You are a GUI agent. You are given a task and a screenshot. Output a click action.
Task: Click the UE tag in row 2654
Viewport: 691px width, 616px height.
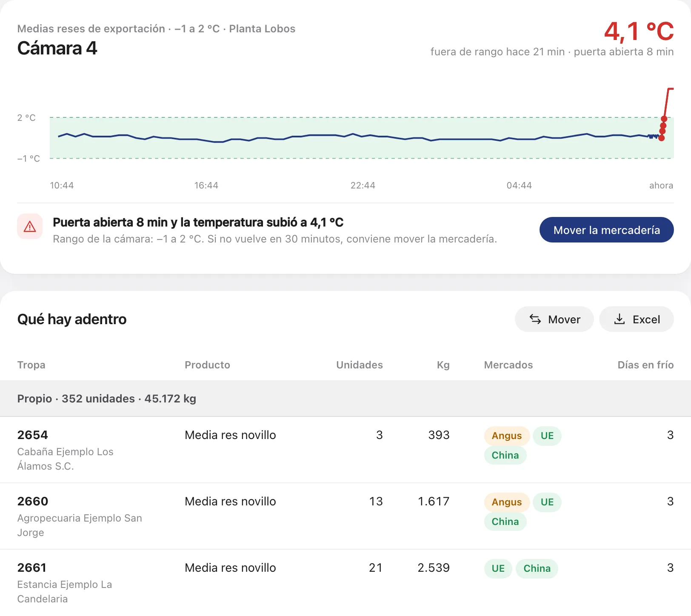[x=547, y=436]
